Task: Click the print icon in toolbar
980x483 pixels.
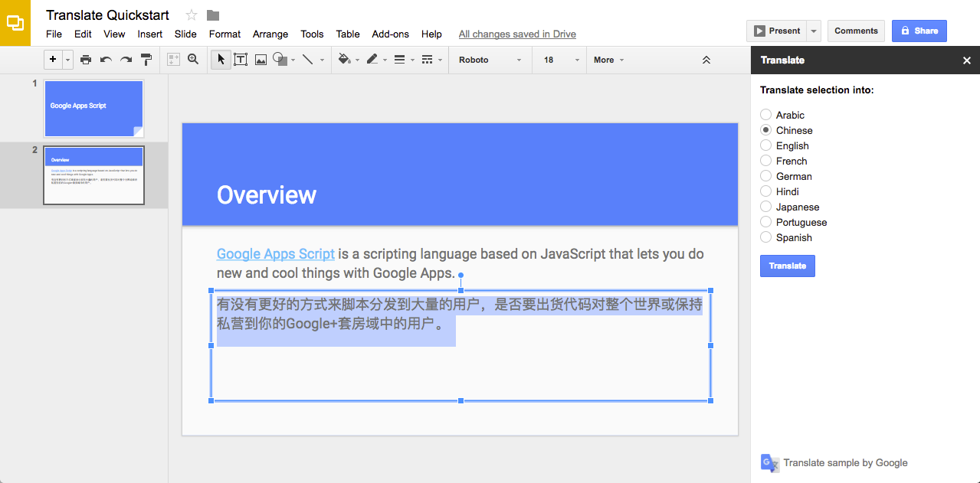Action: click(86, 60)
